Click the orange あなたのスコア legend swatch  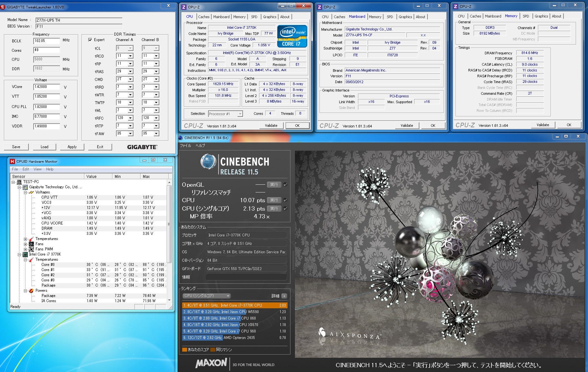pyautogui.click(x=184, y=350)
